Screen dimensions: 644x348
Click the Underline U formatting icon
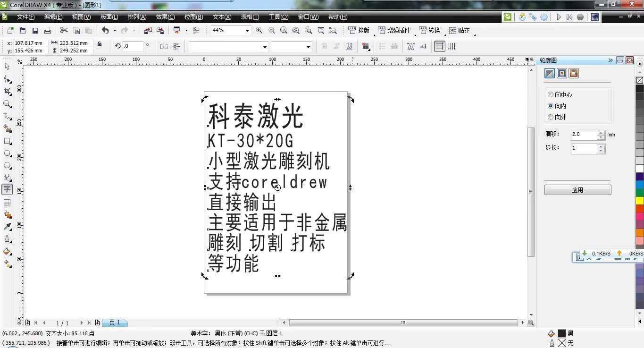pyautogui.click(x=349, y=46)
